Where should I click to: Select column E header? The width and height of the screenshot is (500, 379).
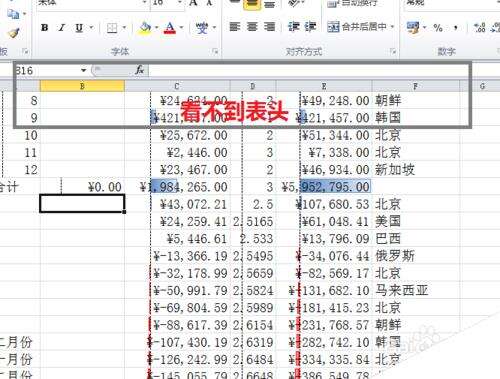point(324,86)
